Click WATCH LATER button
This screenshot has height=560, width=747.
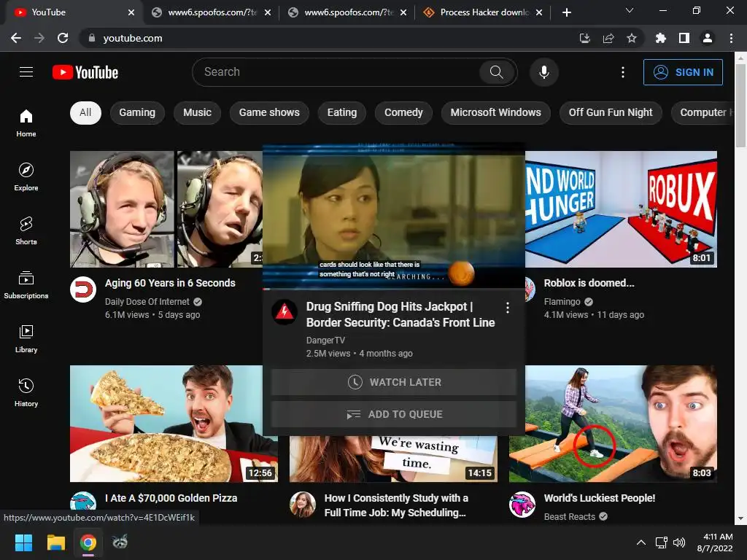[x=393, y=382]
